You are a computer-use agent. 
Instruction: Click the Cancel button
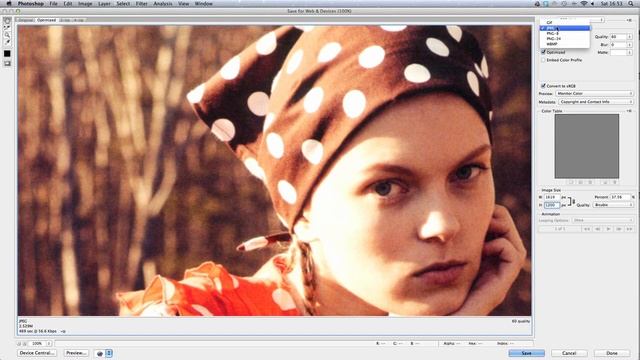[x=569, y=353]
